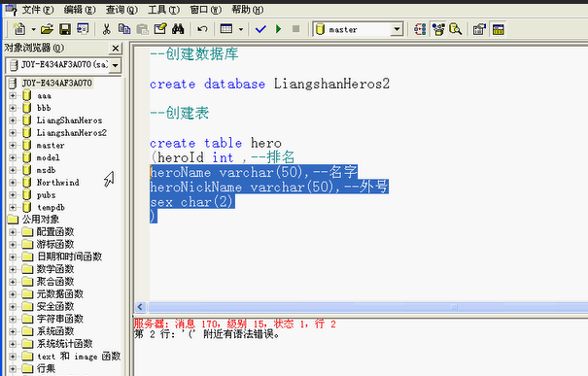This screenshot has width=588, height=376.
Task: Click the Object Search magnifier icon
Action: [x=455, y=29]
